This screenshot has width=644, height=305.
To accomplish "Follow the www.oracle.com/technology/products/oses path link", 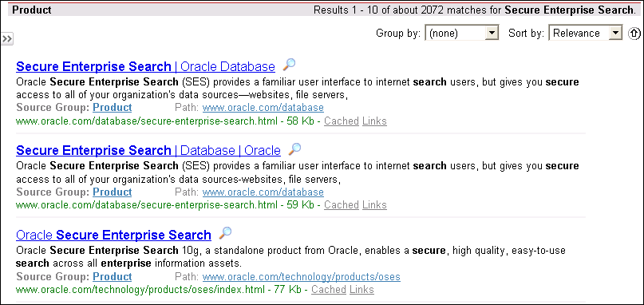I will [x=302, y=277].
